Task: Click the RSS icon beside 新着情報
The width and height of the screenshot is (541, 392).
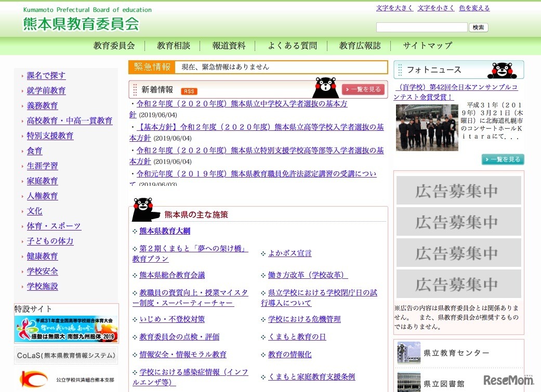Action: coord(189,91)
